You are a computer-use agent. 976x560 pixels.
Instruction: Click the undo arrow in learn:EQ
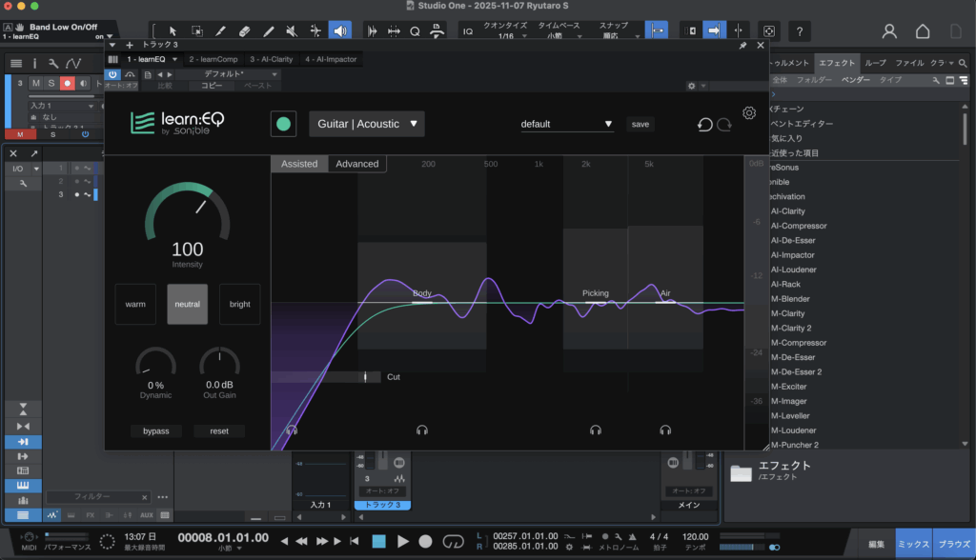point(704,125)
